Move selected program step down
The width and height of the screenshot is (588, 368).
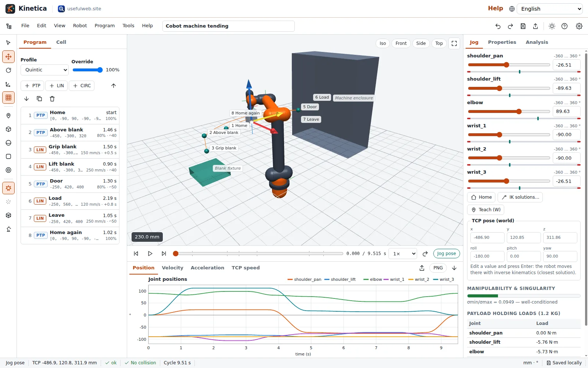(x=26, y=99)
